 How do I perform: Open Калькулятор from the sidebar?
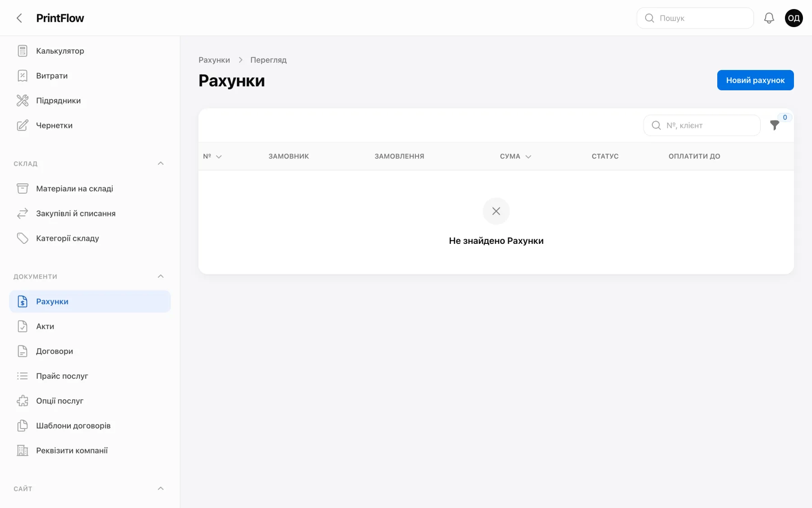point(90,51)
